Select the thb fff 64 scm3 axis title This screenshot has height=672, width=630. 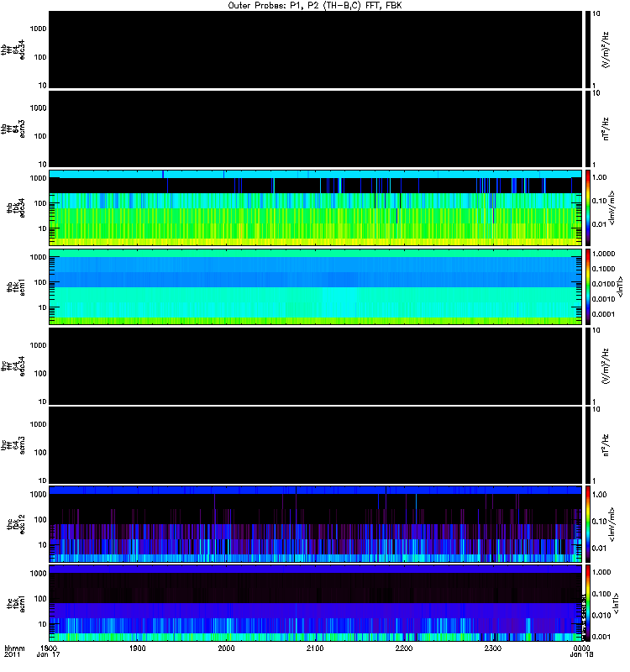(x=13, y=129)
